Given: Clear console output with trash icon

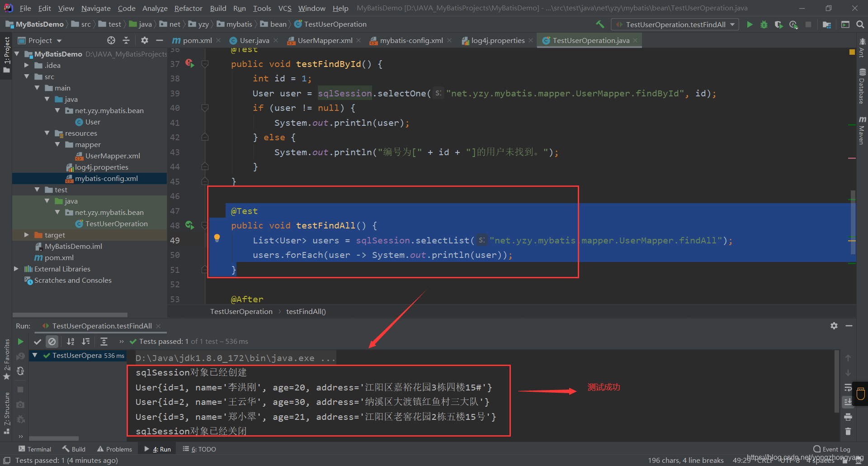Looking at the screenshot, I should [848, 432].
